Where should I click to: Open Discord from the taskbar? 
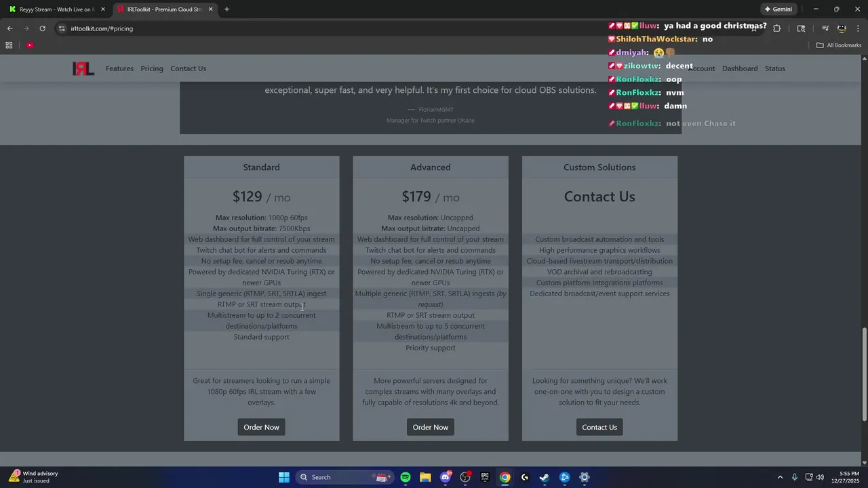pyautogui.click(x=446, y=477)
